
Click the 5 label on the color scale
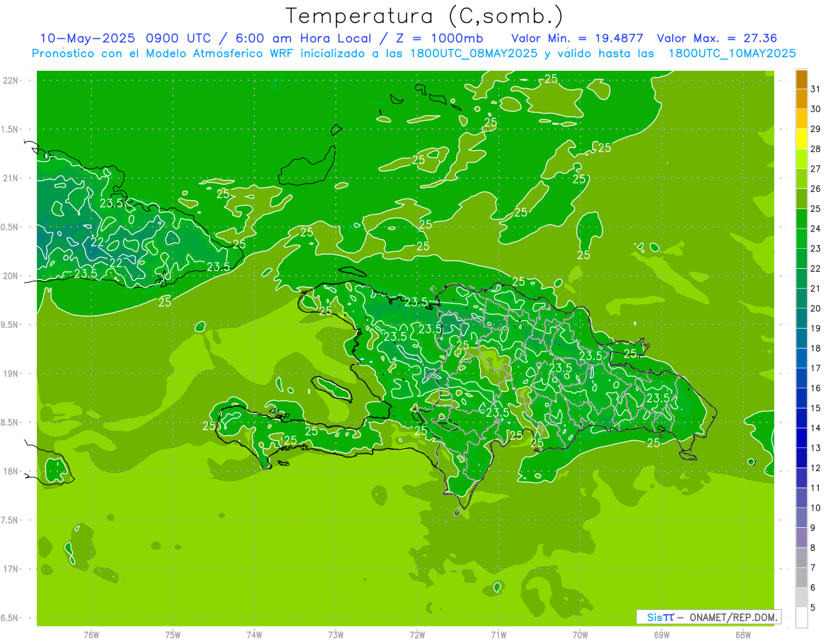coord(813,607)
